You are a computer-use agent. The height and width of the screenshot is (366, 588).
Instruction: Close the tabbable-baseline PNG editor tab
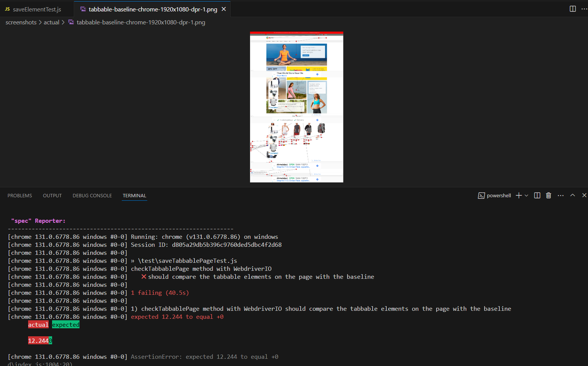click(x=224, y=9)
